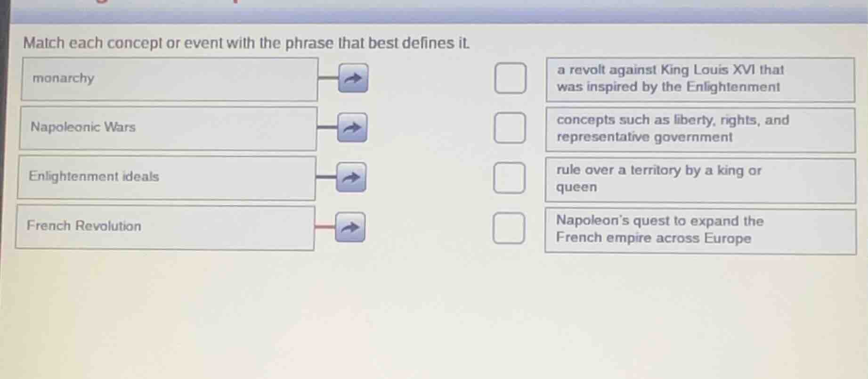The height and width of the screenshot is (379, 868).
Task: Check the box next to the liberty and rights phrase
Action: click(509, 128)
